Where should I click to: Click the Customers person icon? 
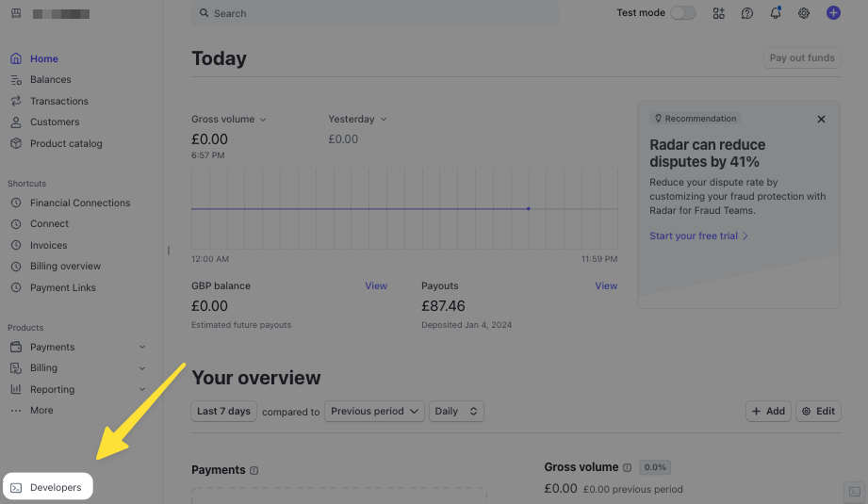(16, 122)
